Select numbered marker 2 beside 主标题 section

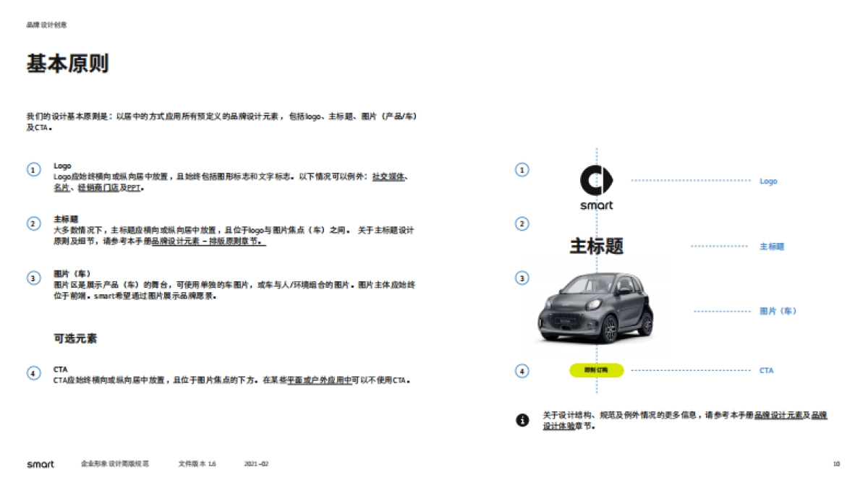pyautogui.click(x=33, y=223)
